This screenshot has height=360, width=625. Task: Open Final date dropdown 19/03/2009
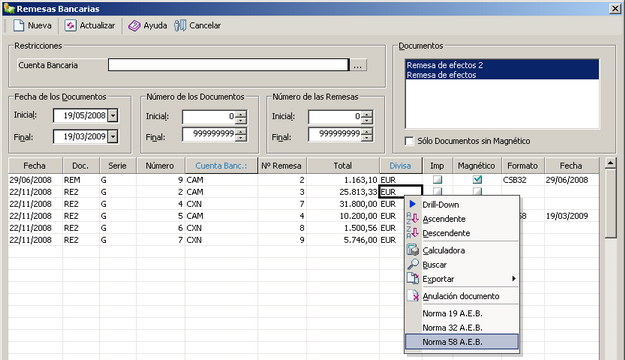[x=113, y=137]
